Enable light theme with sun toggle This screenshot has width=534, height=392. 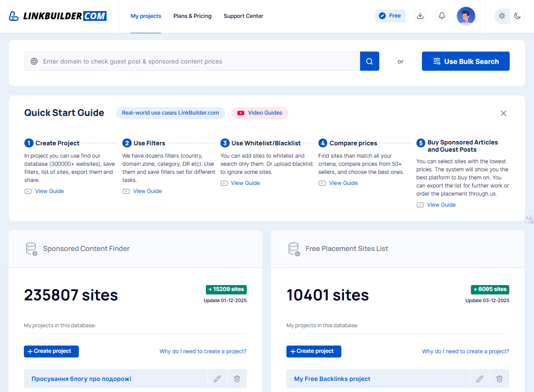(x=502, y=16)
